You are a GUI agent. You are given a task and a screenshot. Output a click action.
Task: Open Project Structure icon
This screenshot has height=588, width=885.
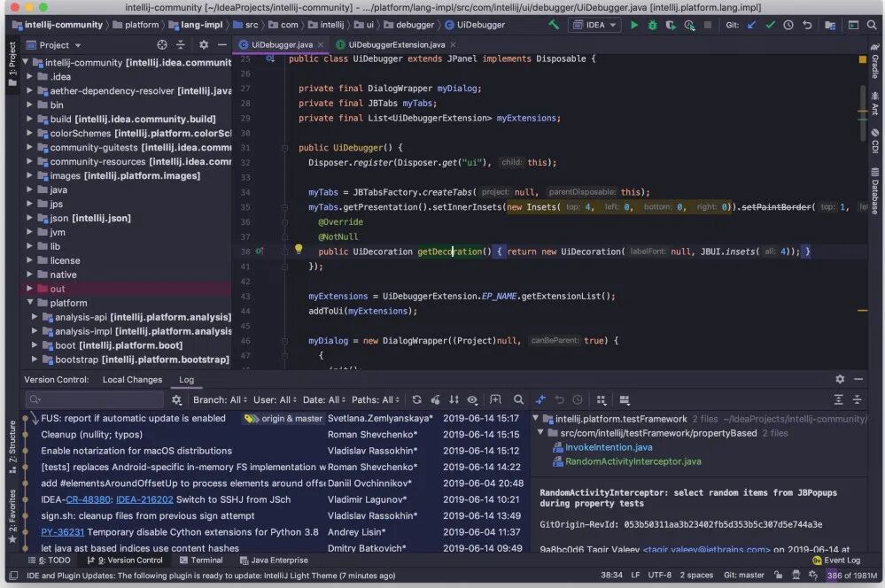point(830,25)
